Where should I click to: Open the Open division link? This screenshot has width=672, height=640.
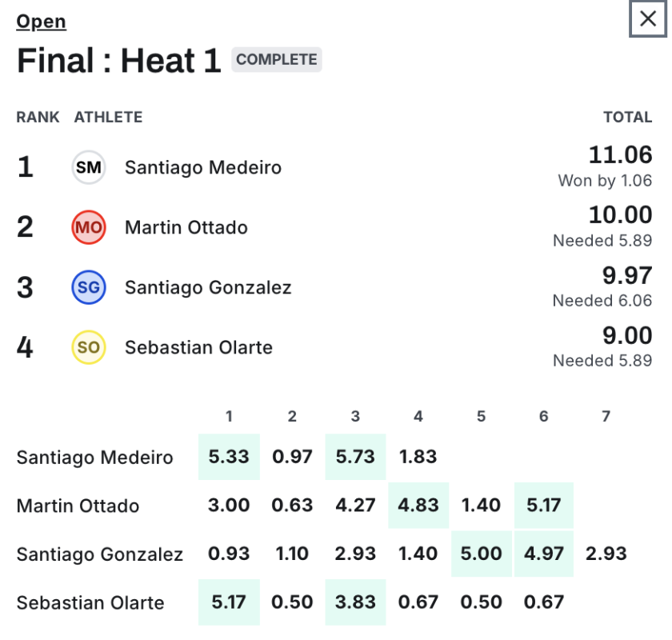click(x=41, y=22)
